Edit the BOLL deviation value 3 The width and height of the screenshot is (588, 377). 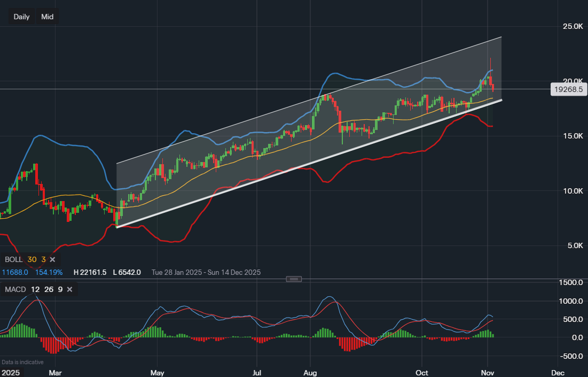(x=43, y=259)
